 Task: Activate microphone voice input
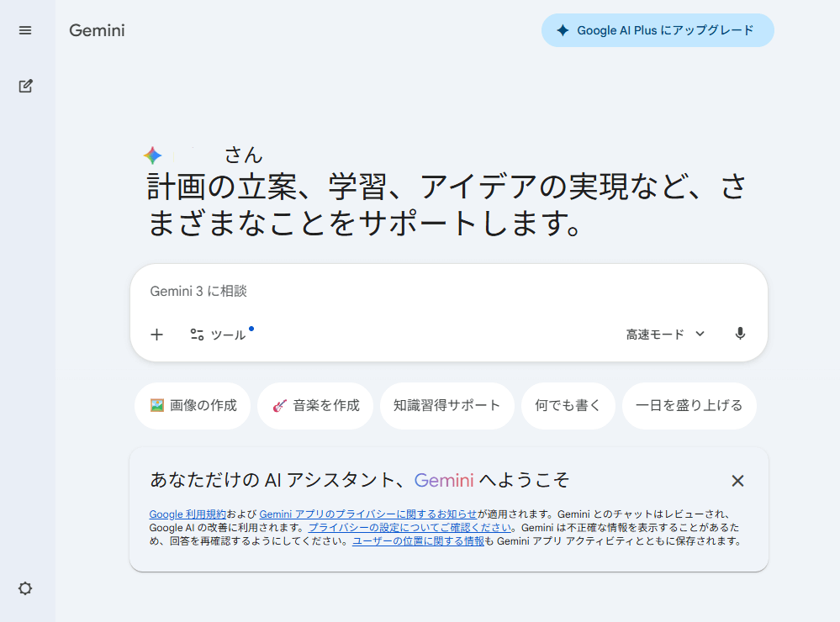(x=740, y=334)
